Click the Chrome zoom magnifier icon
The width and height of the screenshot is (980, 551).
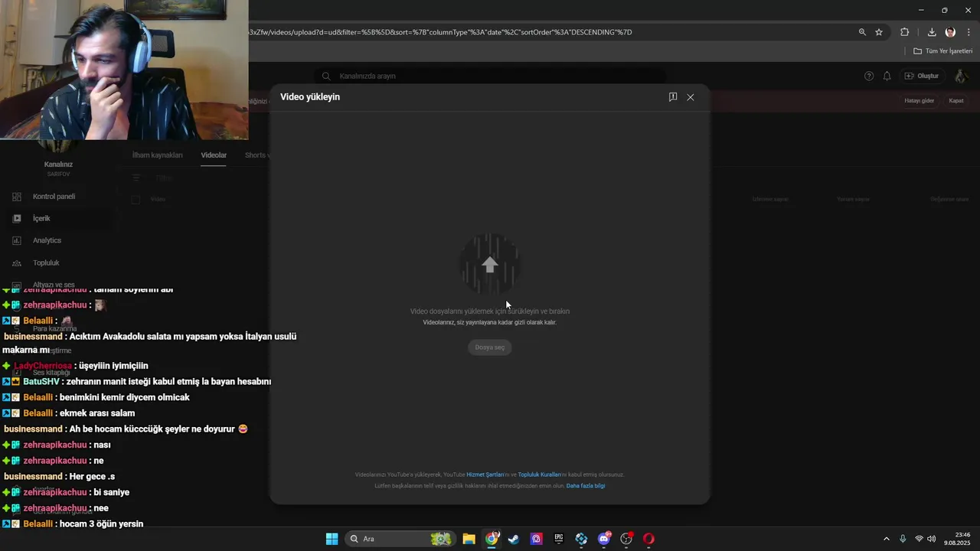(862, 32)
